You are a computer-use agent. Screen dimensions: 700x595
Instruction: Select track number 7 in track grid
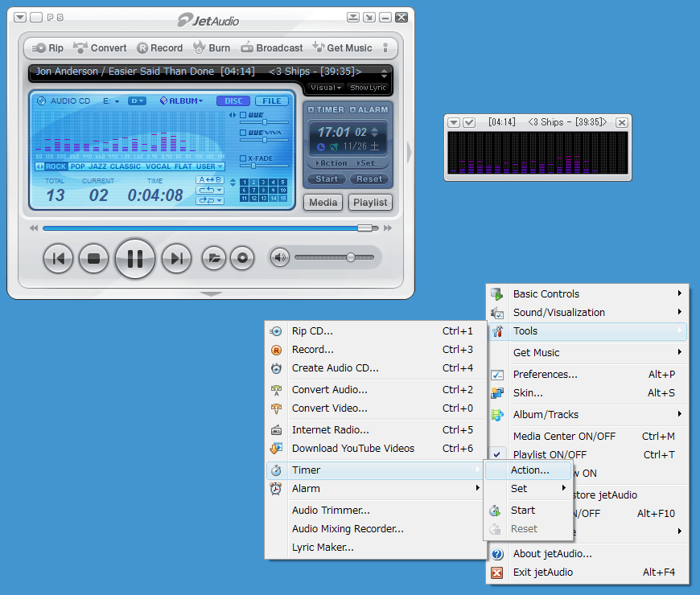253,190
